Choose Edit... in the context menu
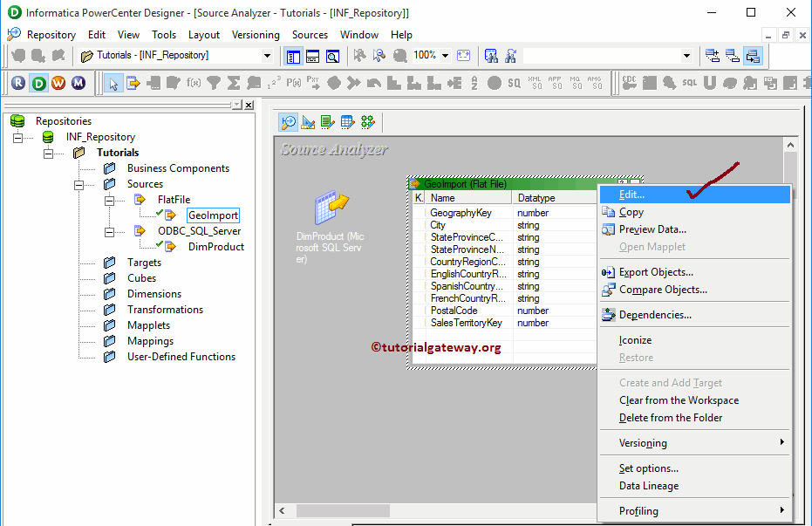 694,195
